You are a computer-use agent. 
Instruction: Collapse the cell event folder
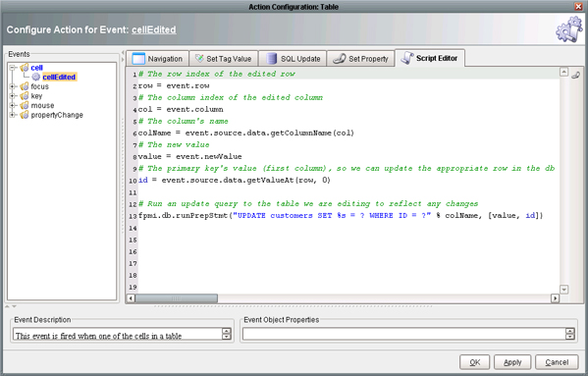click(x=13, y=68)
